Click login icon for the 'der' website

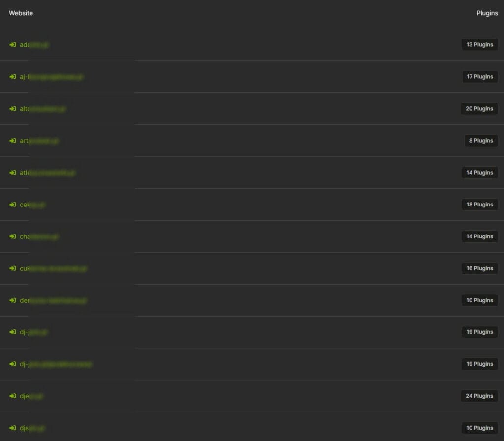click(x=12, y=300)
